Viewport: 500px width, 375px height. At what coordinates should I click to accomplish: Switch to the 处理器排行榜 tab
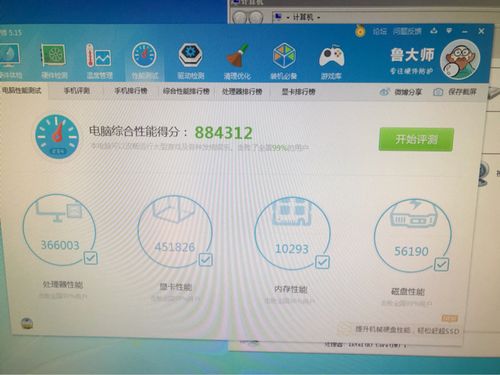click(x=242, y=91)
